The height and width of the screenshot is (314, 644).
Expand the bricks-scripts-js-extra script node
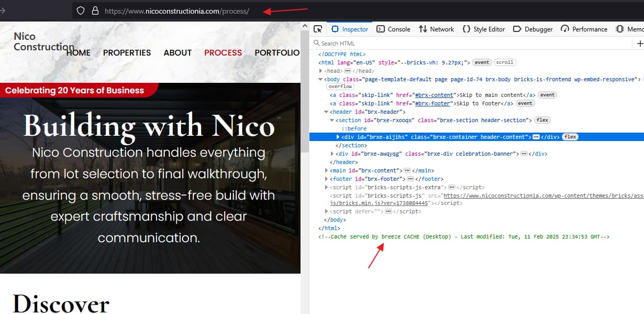tap(327, 187)
